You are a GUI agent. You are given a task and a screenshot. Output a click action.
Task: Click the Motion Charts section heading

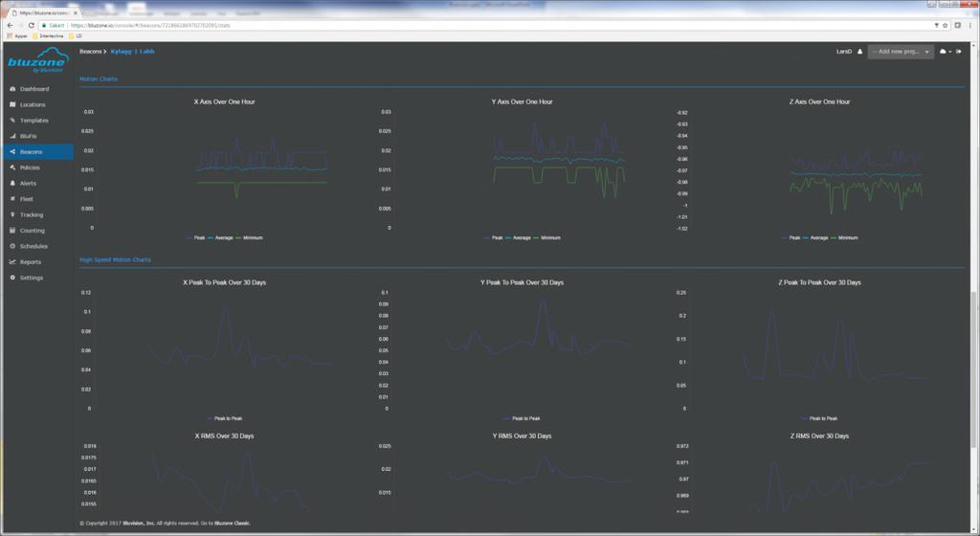click(99, 78)
